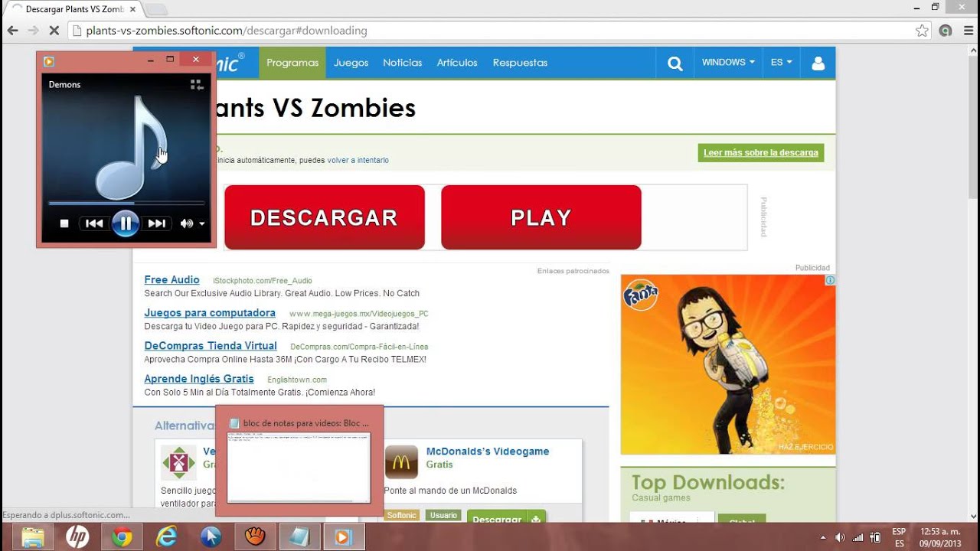Screen dimensions: 980x551
Task: Open a new Chrome tab
Action: click(156, 10)
